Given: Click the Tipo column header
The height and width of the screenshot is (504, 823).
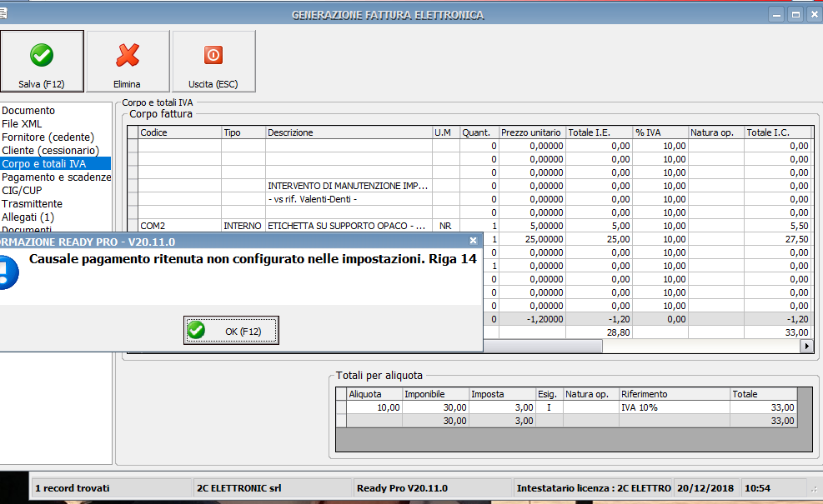Looking at the screenshot, I should click(x=243, y=132).
